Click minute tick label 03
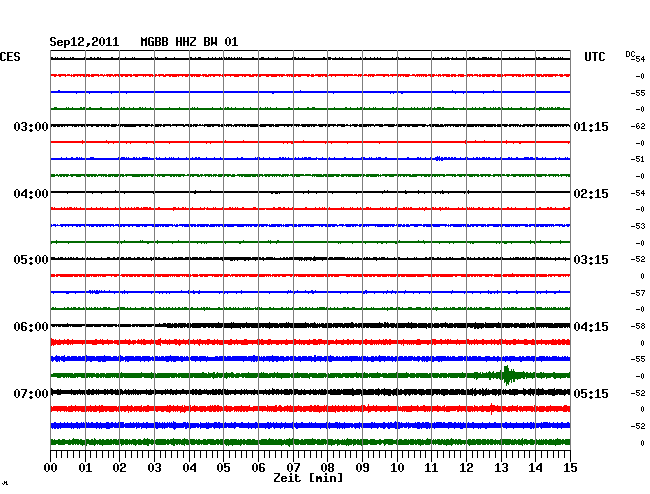Screen dimensions: 650x494 (x=154, y=468)
